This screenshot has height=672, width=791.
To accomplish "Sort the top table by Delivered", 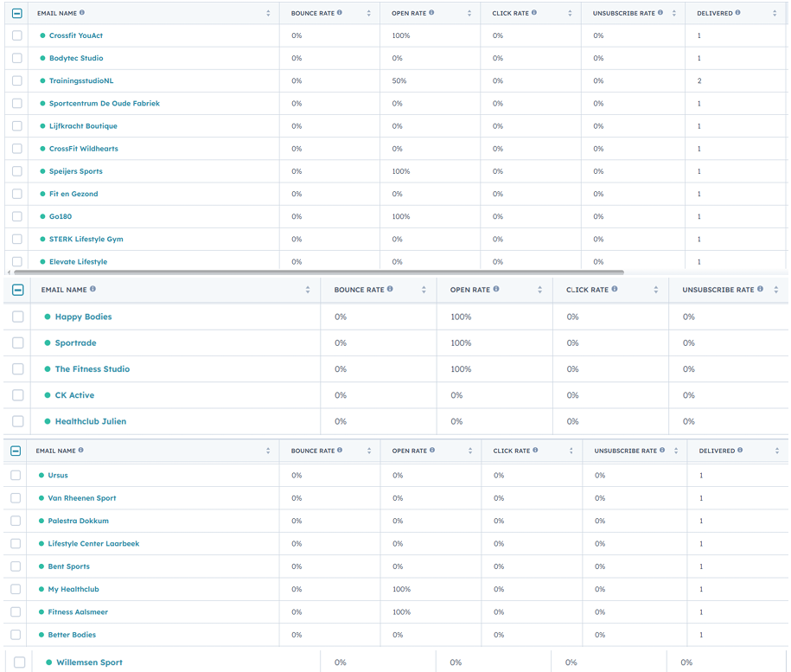I will 775,14.
